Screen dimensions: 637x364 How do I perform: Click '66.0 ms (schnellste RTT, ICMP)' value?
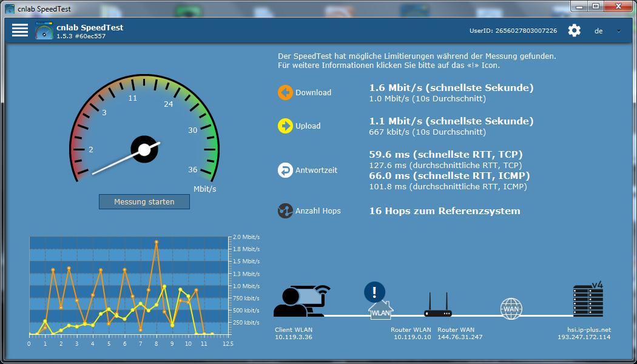coord(450,176)
